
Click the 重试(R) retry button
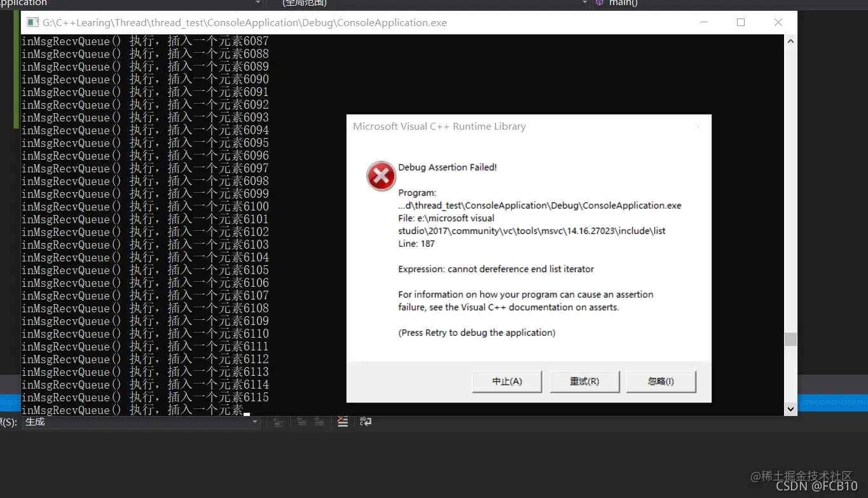click(x=584, y=382)
